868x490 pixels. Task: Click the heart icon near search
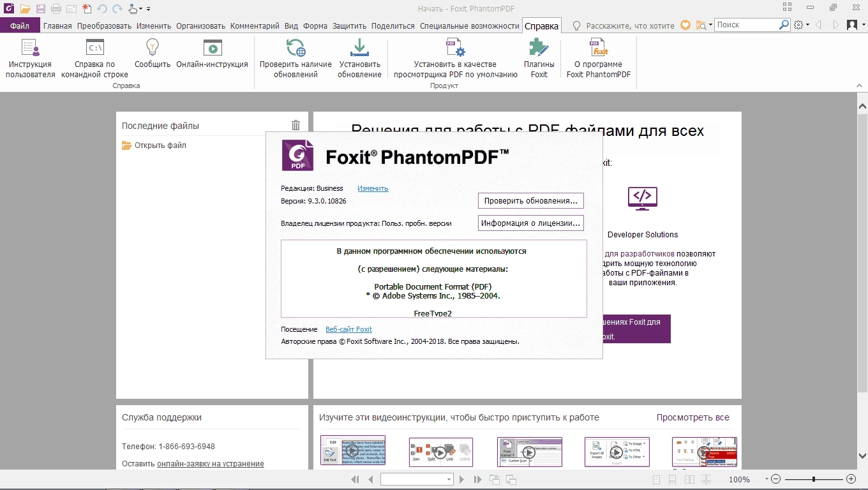[685, 25]
